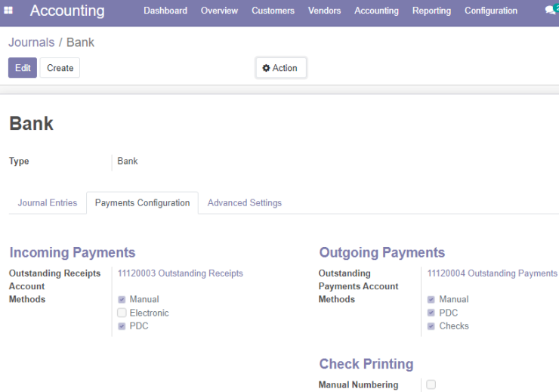Viewport: 559px width, 392px height.
Task: Expand the Configuration menu
Action: tap(490, 11)
